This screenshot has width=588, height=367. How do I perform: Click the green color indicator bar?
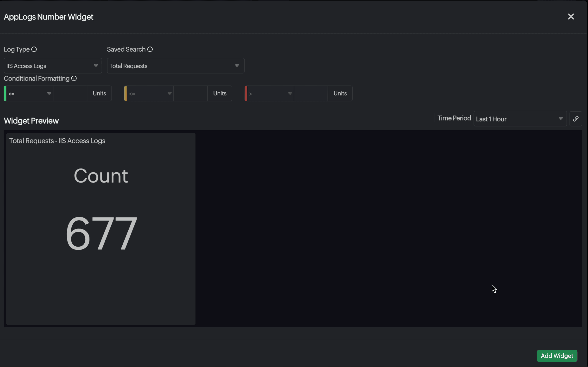tap(5, 94)
